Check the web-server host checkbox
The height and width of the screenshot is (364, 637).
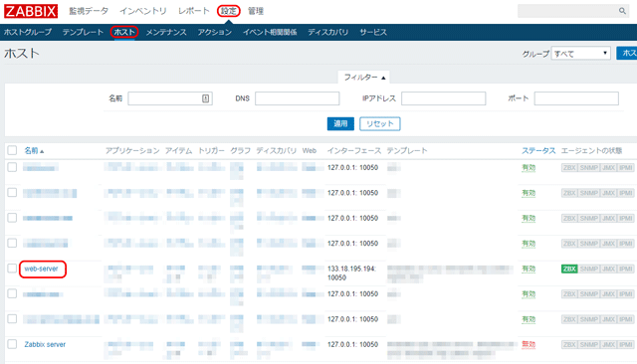tap(12, 269)
